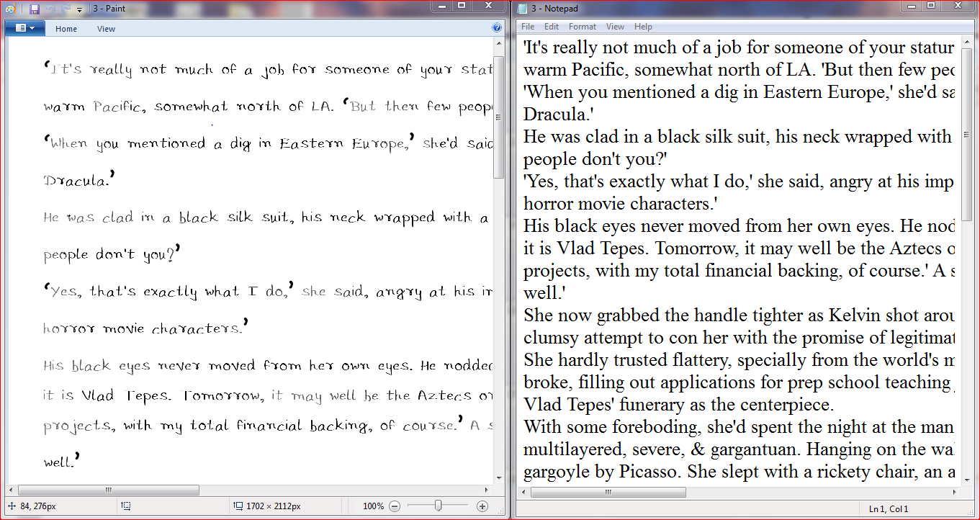Click the Redo arrow in Paint's title bar
980x520 pixels.
pyautogui.click(x=67, y=9)
